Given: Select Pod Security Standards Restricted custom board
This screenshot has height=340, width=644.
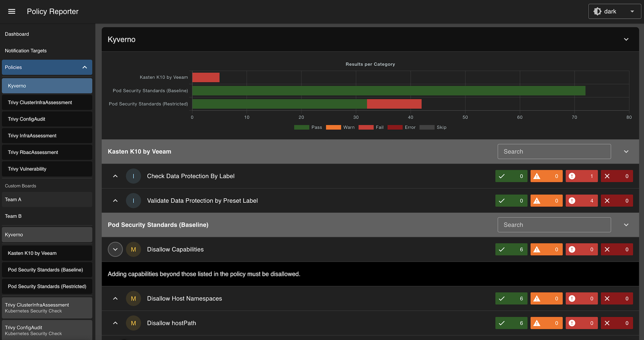Looking at the screenshot, I should pos(47,286).
